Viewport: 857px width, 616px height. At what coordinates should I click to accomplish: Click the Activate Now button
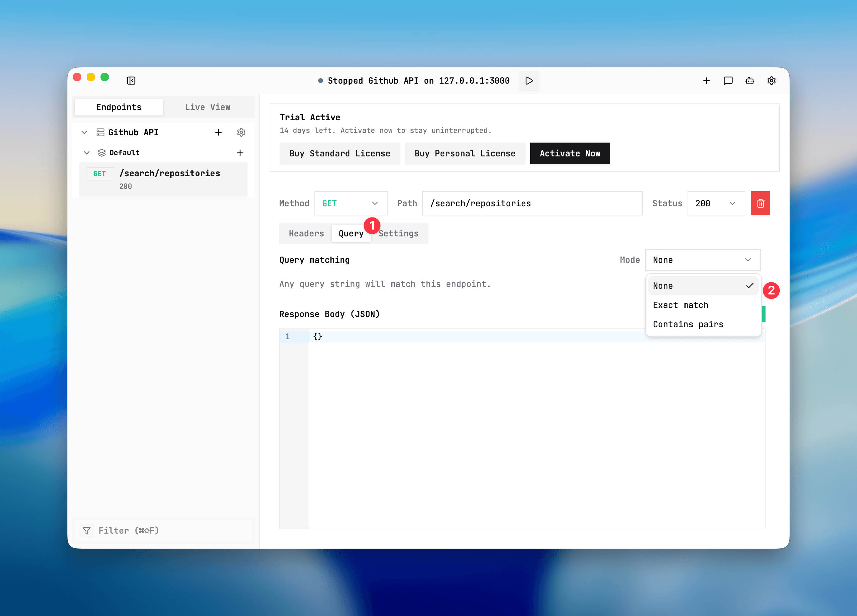(570, 153)
